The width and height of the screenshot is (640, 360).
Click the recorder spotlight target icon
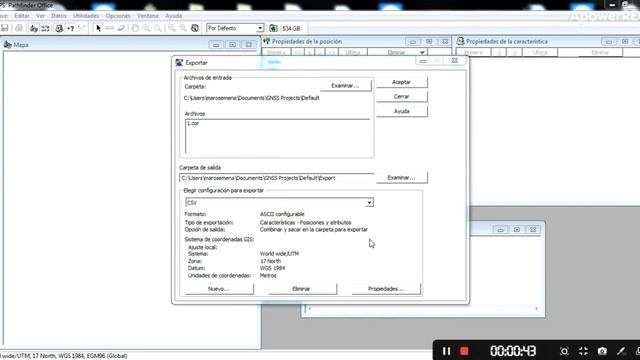pos(564,351)
